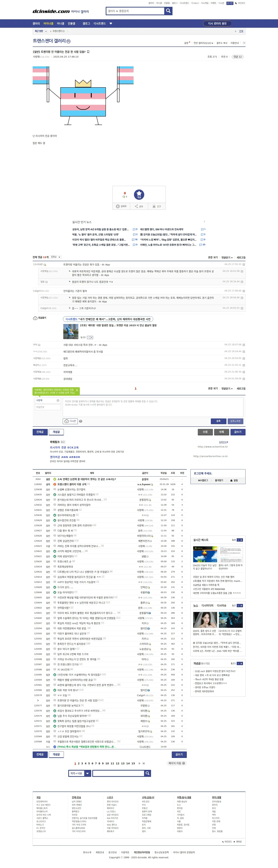Switch to 디시이슈 tab in news panel
278x868 pixels.
[x=221, y=606]
